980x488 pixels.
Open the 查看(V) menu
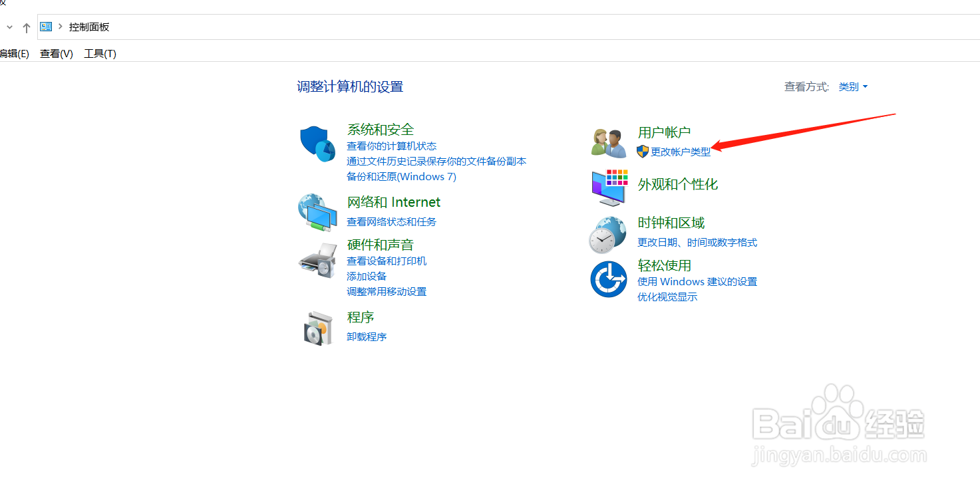coord(56,53)
